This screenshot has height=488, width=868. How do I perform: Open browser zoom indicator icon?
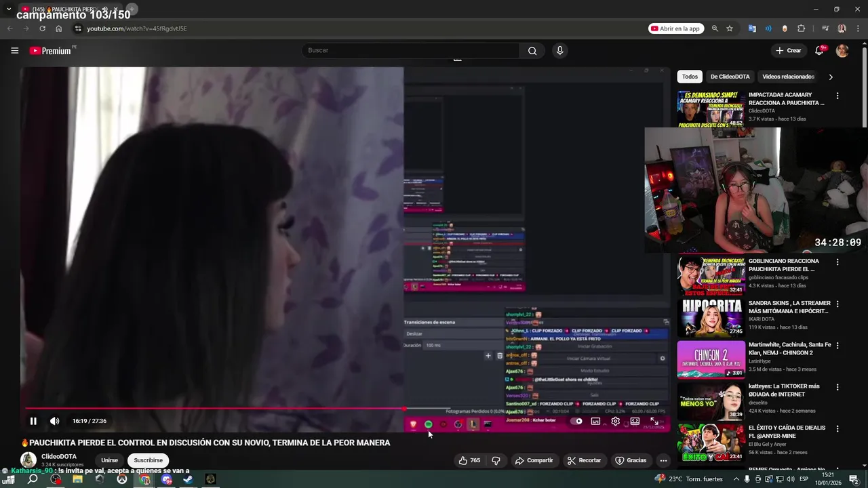coord(715,28)
